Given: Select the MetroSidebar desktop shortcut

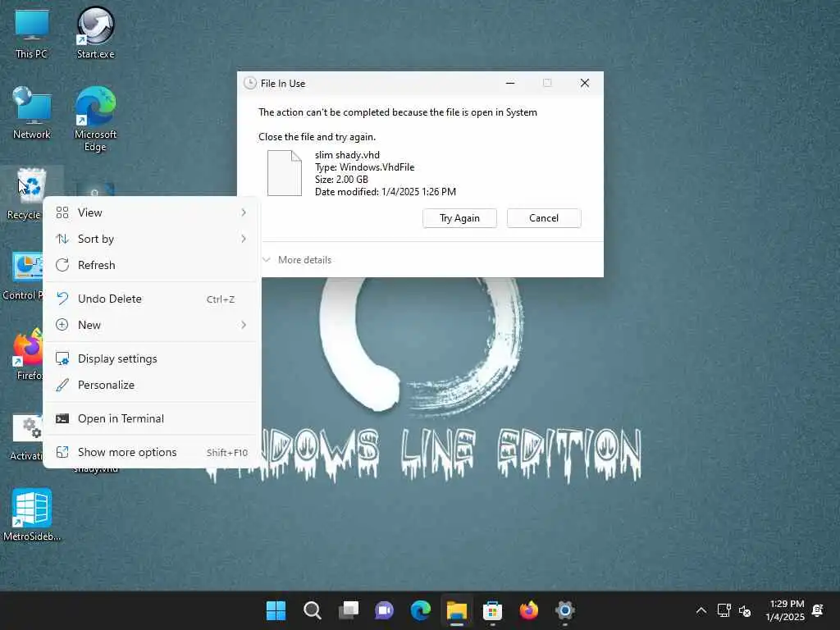Looking at the screenshot, I should point(32,515).
